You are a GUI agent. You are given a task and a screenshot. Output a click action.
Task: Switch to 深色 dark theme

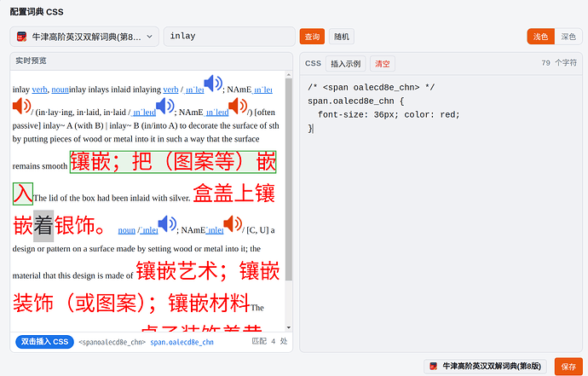(x=568, y=37)
